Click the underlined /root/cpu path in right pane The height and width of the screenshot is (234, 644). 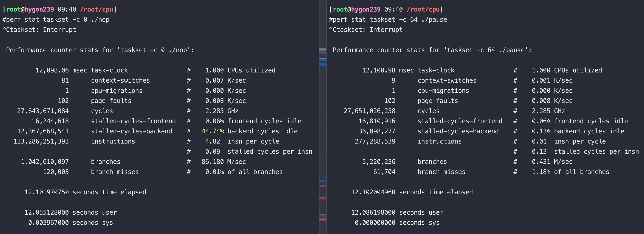(423, 9)
